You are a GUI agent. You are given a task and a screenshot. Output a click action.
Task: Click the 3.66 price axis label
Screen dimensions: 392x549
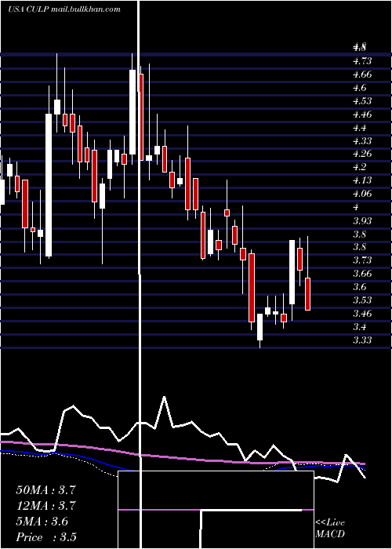pos(362,274)
